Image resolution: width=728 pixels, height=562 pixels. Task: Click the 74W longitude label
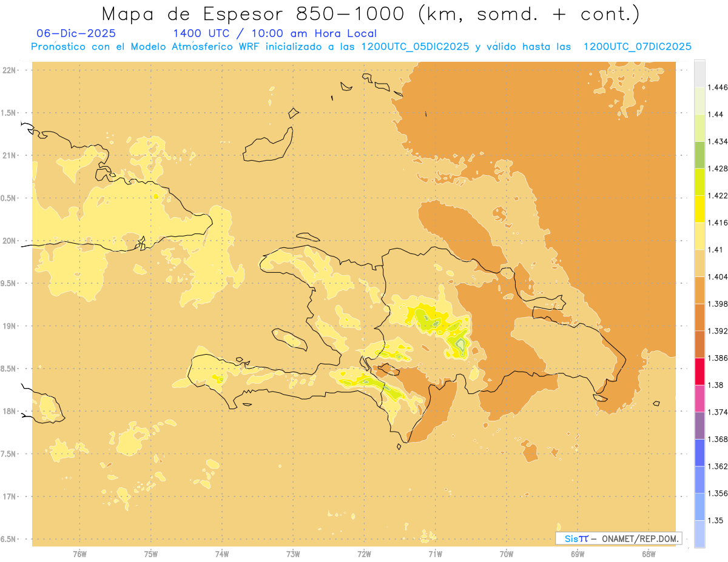(222, 554)
